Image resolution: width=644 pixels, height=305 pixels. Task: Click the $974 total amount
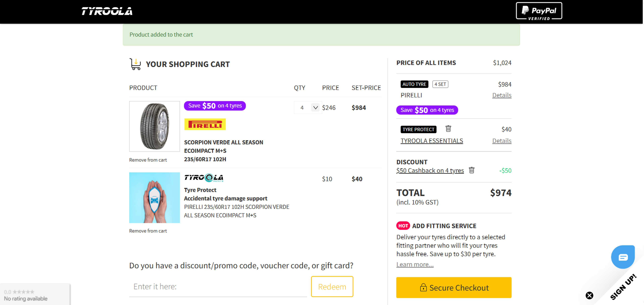click(501, 193)
